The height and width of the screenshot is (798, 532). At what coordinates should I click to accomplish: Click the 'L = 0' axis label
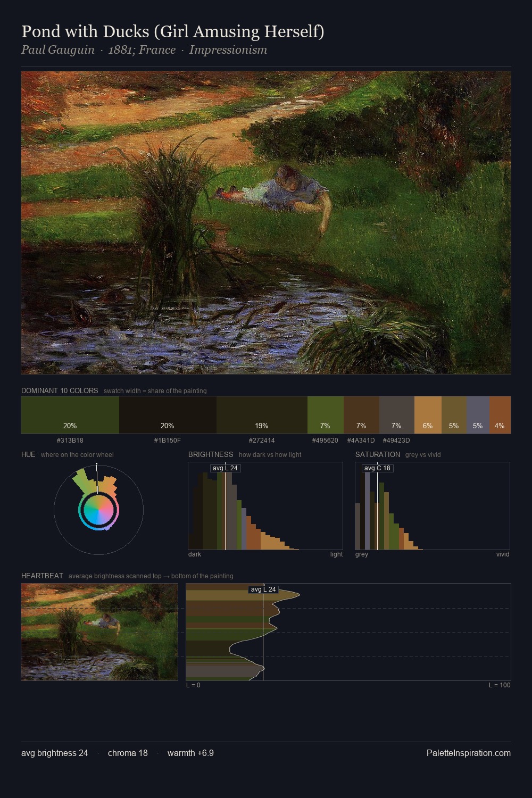coord(193,685)
